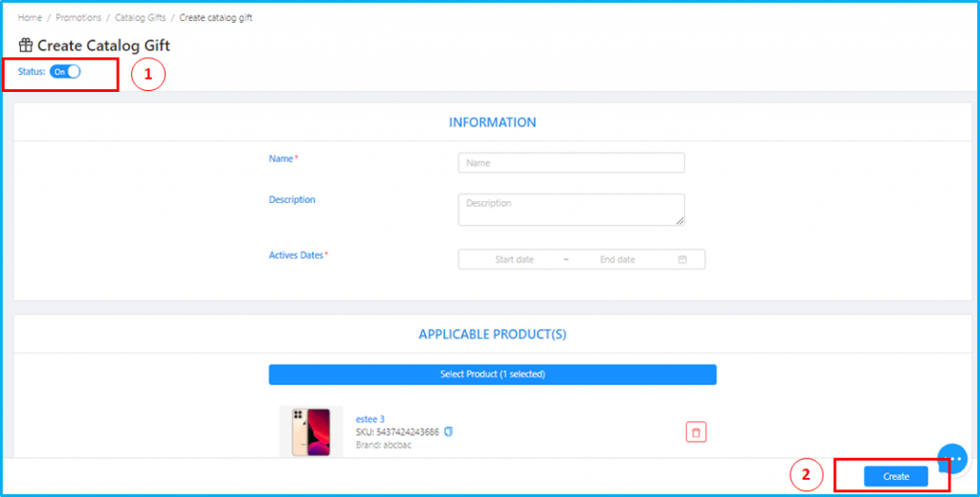Pick the End date field

click(x=617, y=260)
